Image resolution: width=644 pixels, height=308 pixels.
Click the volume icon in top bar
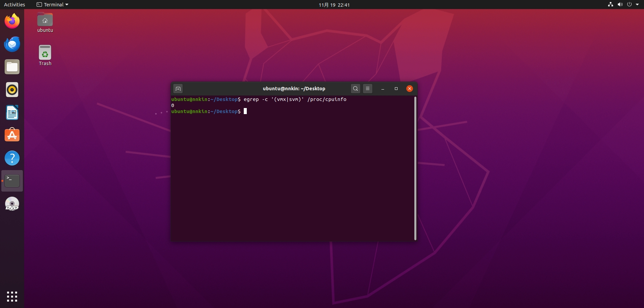tap(620, 5)
